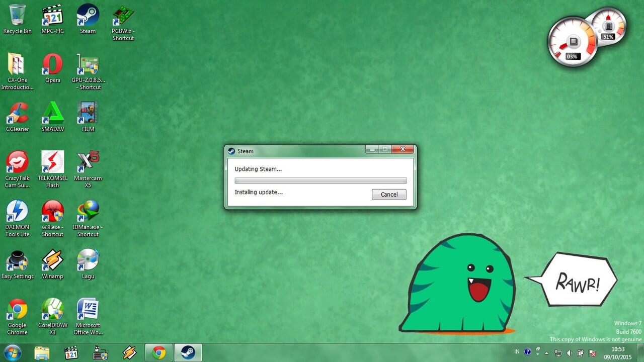
Task: Open language bar options arrow
Action: [x=538, y=353]
